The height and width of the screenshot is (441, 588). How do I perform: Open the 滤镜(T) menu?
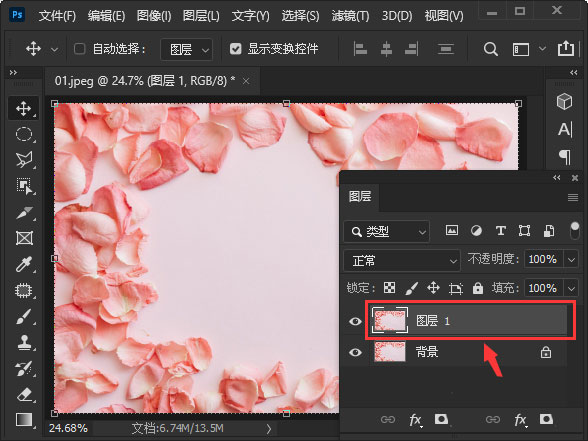pos(350,16)
